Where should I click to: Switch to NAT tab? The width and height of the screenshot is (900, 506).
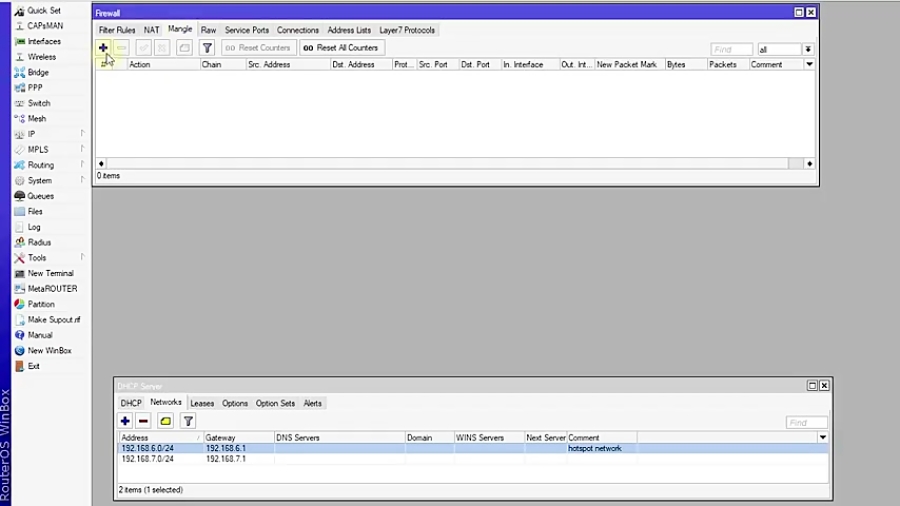tap(152, 30)
